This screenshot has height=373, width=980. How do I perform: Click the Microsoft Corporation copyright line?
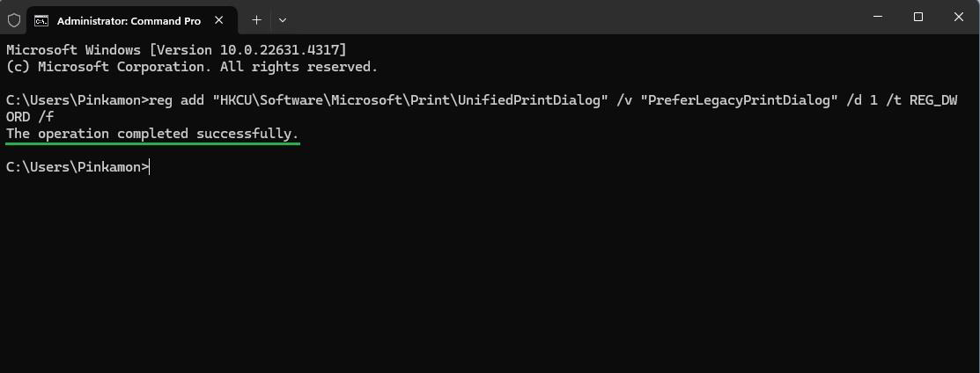pyautogui.click(x=191, y=66)
